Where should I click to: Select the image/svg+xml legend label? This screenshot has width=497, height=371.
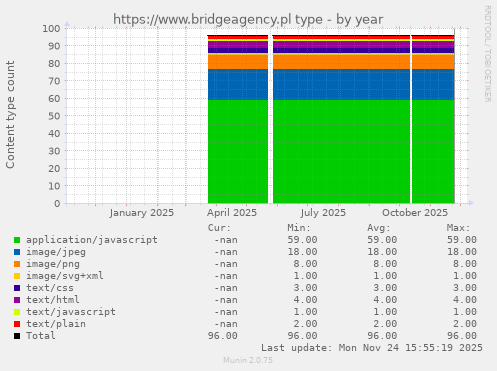[x=65, y=276]
